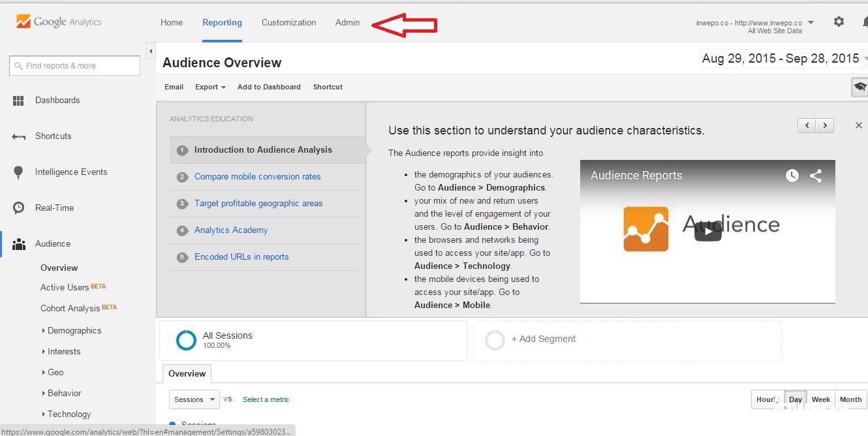Open Intelligence Events in sidebar
Image resolution: width=868 pixels, height=436 pixels.
70,172
